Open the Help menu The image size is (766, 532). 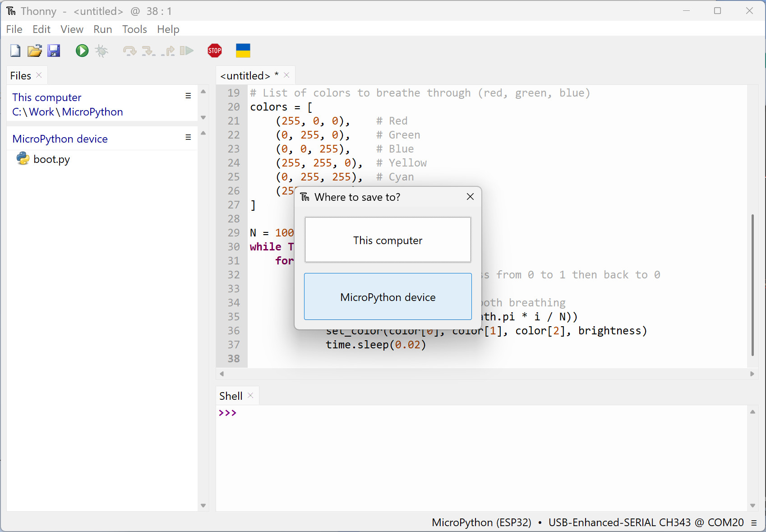(168, 29)
